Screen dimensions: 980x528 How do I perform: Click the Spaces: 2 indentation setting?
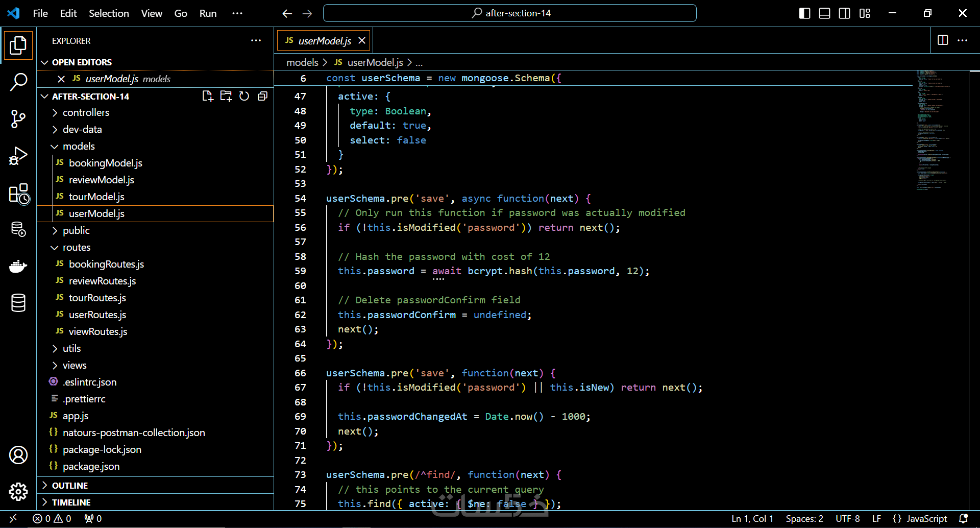(x=804, y=518)
